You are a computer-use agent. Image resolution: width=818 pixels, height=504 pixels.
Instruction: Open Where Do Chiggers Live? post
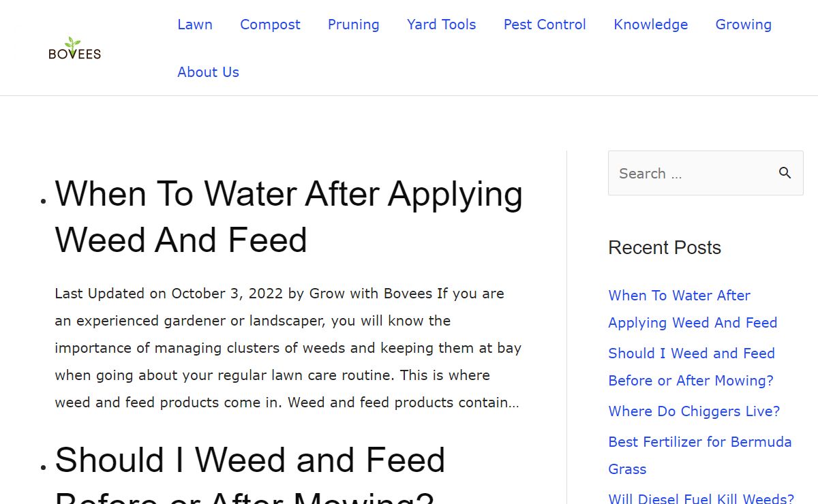tap(694, 411)
